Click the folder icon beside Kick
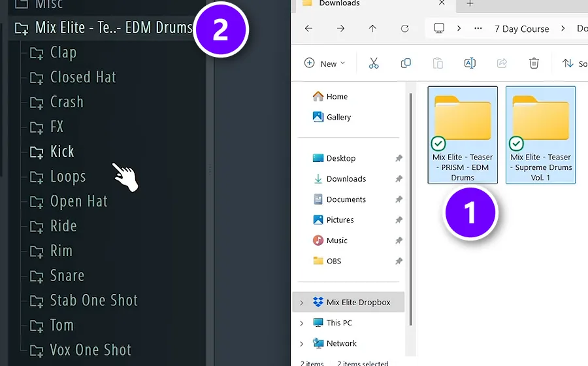 click(37, 153)
